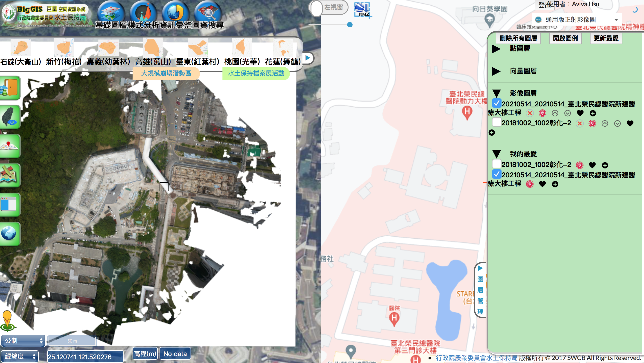This screenshot has width=644, height=363.
Task: Click the 刪除所有圖層 button
Action: [518, 38]
